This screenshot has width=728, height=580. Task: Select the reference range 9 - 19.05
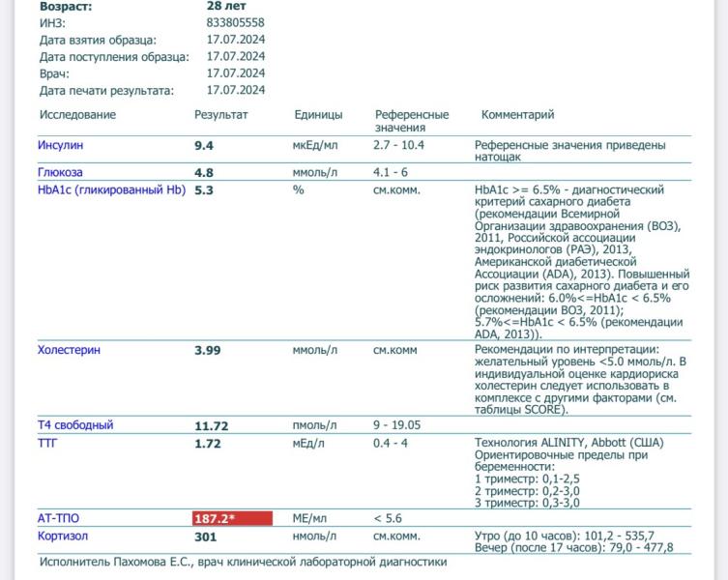397,425
